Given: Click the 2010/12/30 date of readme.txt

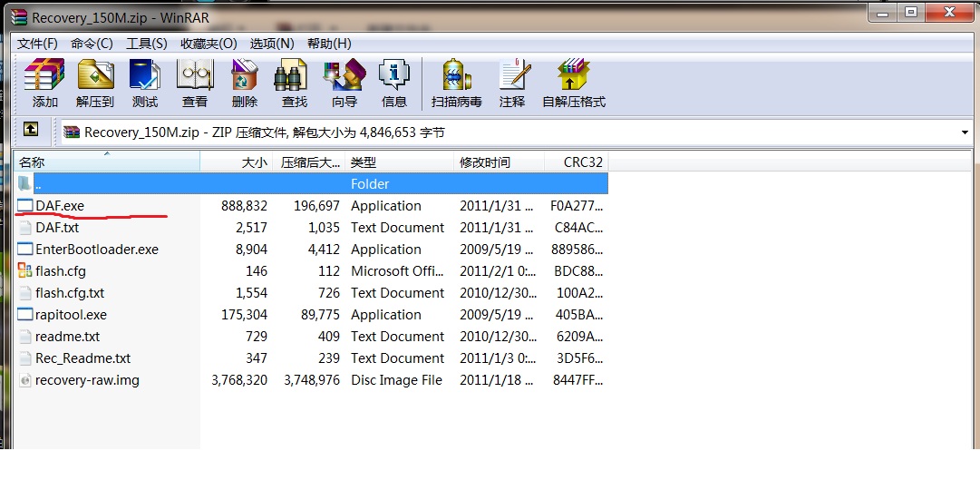Looking at the screenshot, I should point(498,336).
